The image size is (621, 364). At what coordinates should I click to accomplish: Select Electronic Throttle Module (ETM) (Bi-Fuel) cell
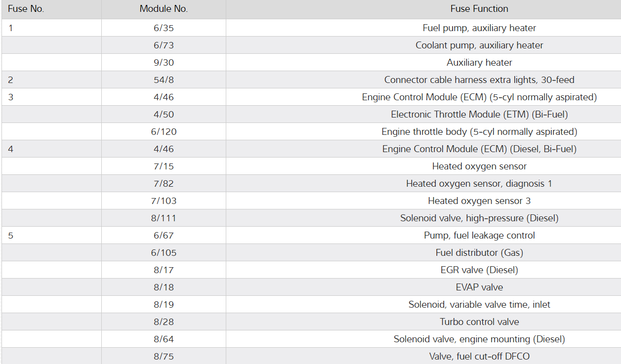click(x=479, y=115)
